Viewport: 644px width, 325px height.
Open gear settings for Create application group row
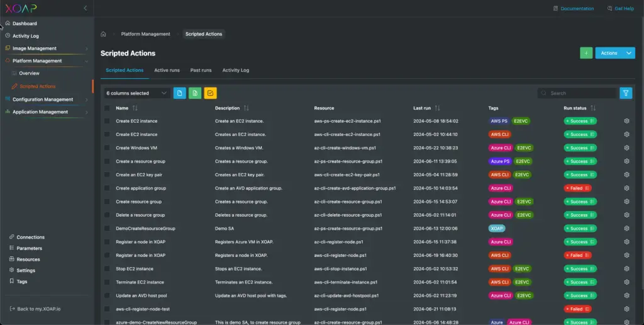pyautogui.click(x=626, y=188)
